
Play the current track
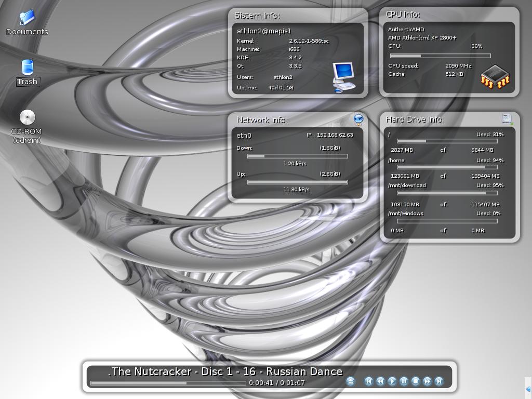coord(392,381)
